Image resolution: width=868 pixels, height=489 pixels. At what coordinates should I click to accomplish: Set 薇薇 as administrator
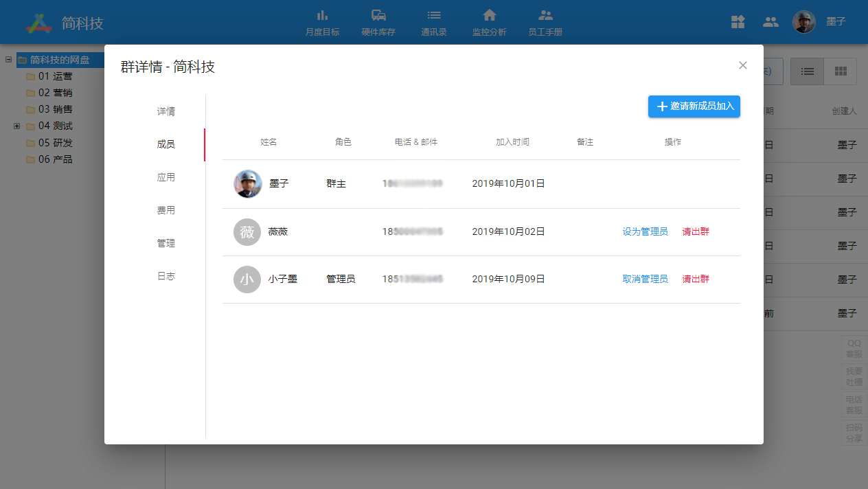645,232
